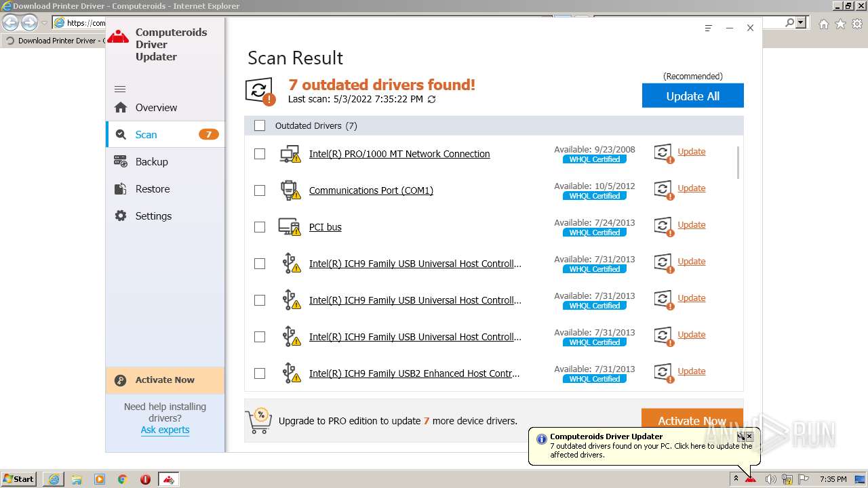Click Internet Explorer forward button
The image size is (868, 488).
29,22
